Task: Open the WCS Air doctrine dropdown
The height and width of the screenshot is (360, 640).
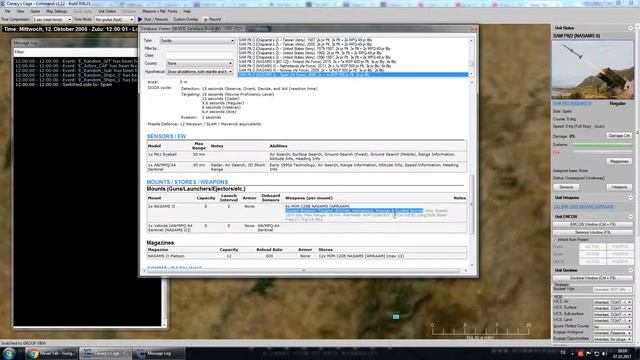Action: click(612, 302)
